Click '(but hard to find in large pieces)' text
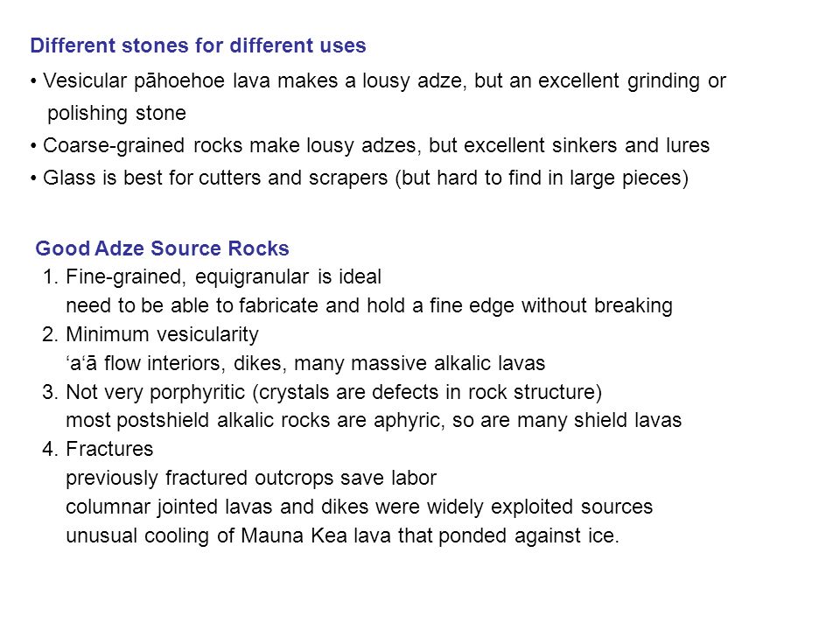The image size is (840, 630). point(542,178)
